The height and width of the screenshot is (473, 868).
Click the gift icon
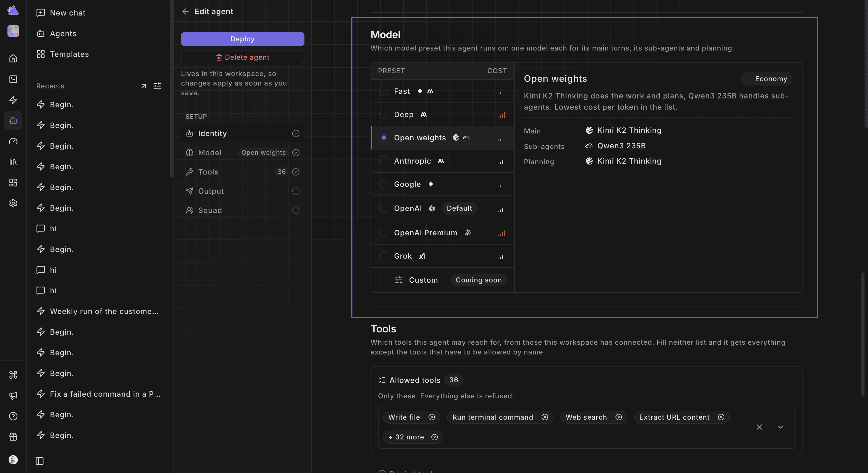(x=13, y=437)
